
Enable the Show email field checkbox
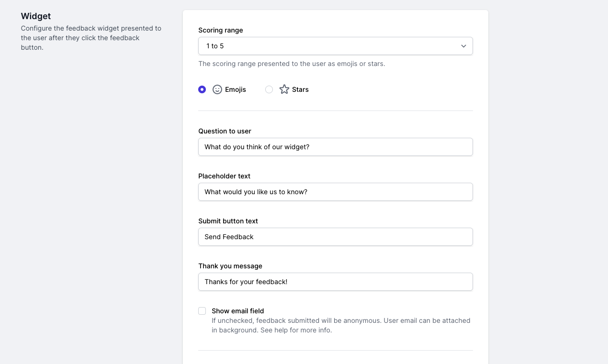click(x=202, y=311)
